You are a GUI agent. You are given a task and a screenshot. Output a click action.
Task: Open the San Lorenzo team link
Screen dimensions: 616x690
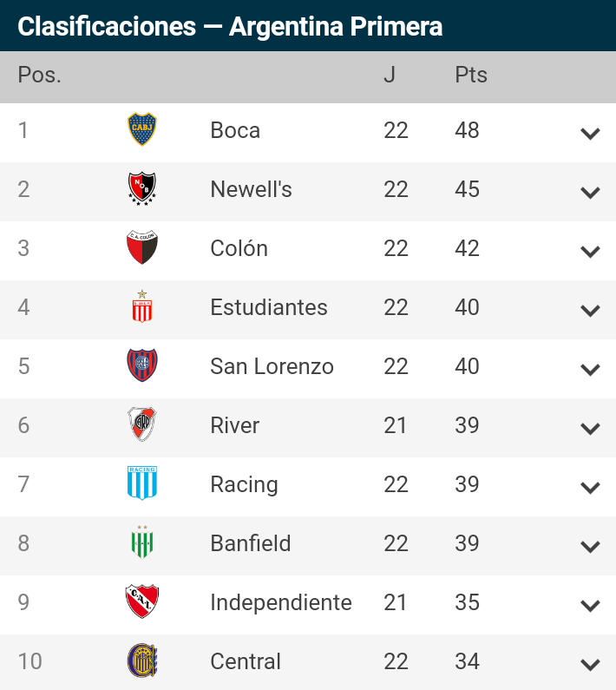(x=272, y=366)
